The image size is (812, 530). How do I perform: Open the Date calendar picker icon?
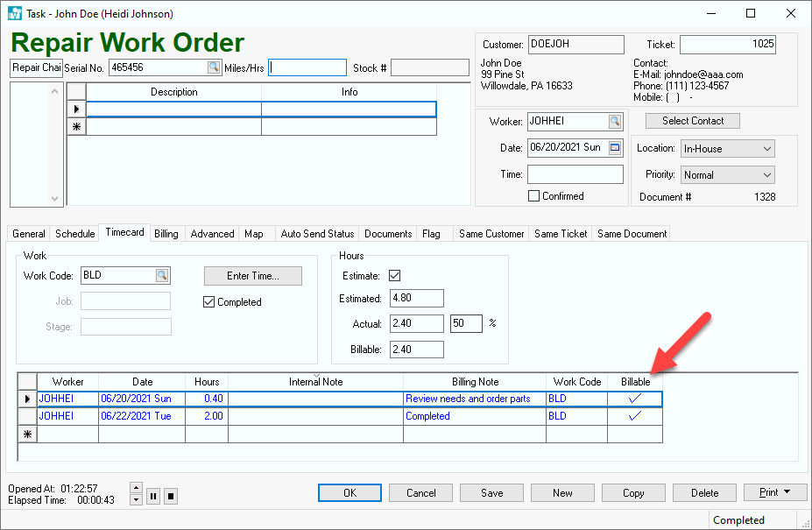coord(615,148)
